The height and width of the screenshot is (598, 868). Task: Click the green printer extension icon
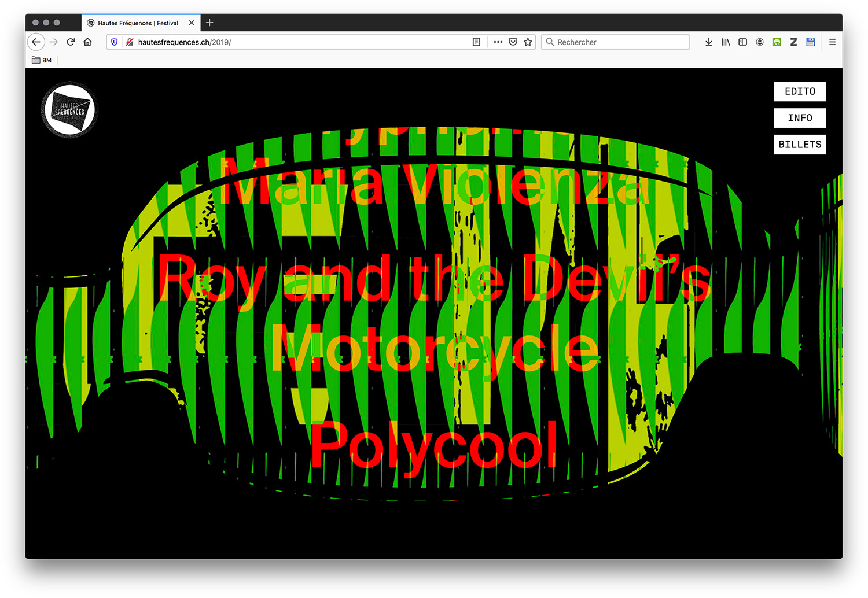click(x=777, y=42)
